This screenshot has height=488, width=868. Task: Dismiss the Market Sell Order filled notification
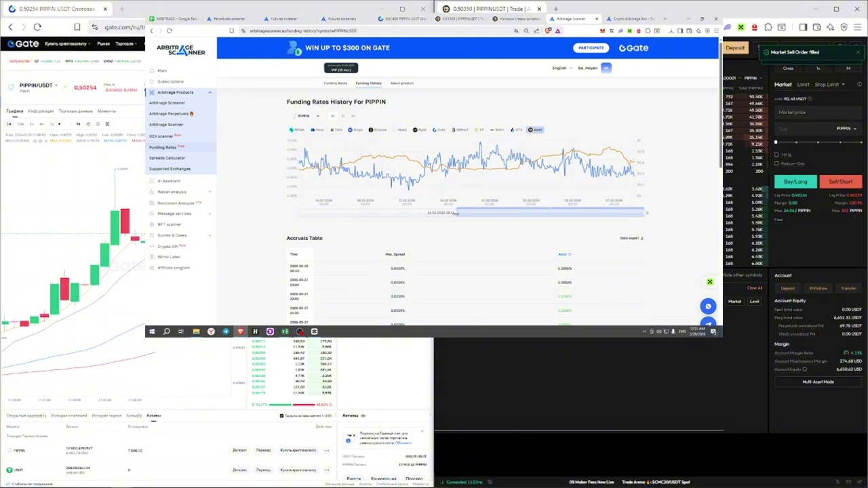point(858,52)
